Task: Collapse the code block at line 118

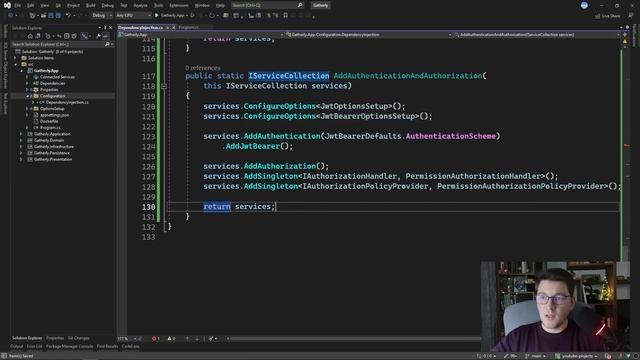Action: point(164,86)
